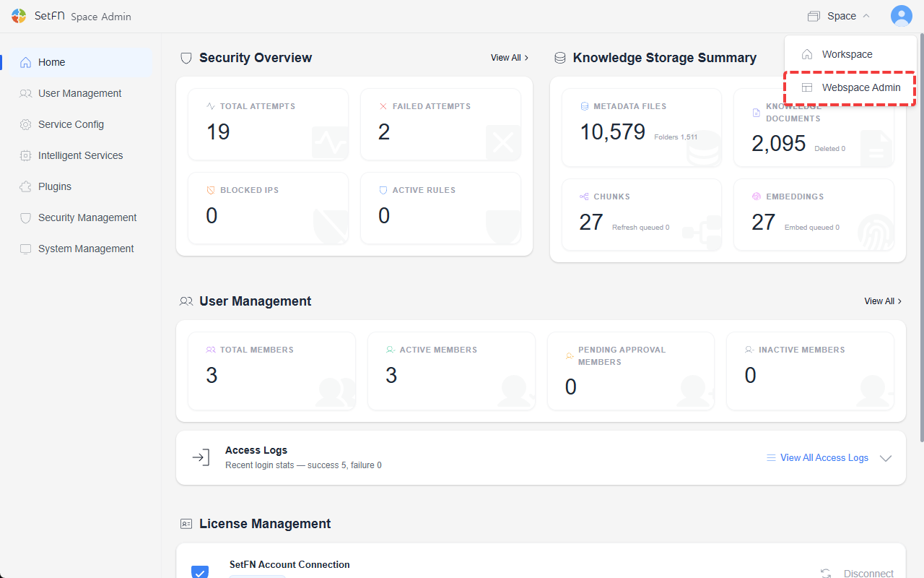Open Security Management in the sidebar

click(x=81, y=217)
